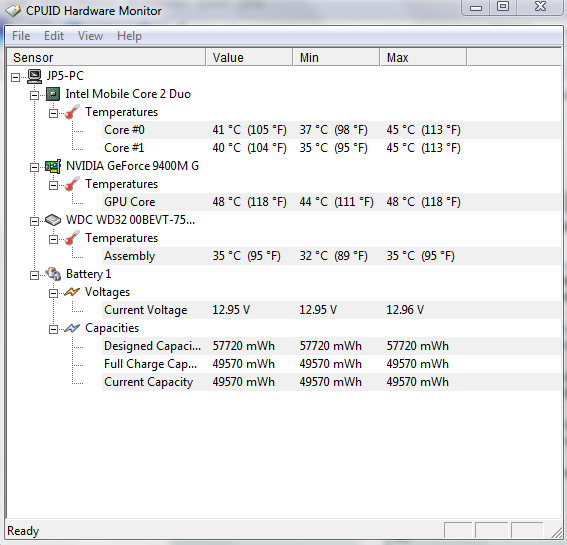567x545 pixels.
Task: Open the File menu
Action: [x=21, y=36]
